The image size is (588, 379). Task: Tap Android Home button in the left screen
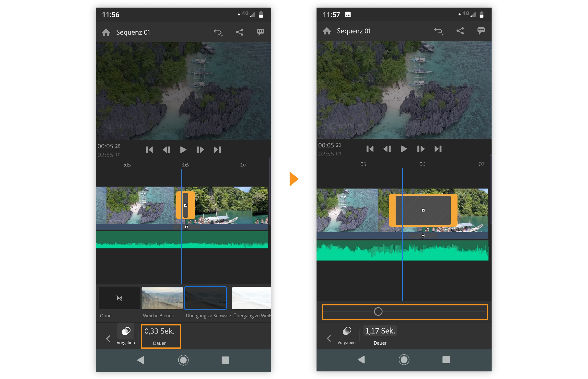(x=183, y=360)
